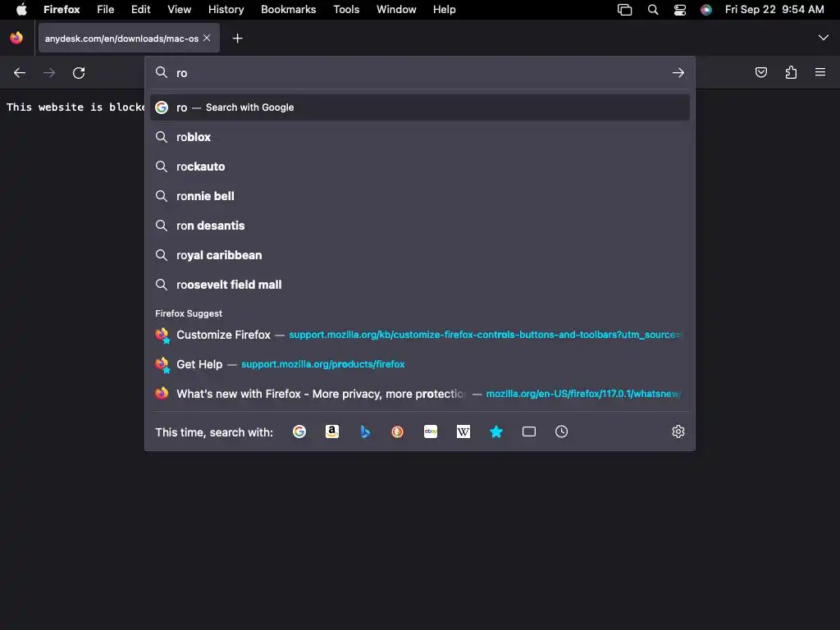Viewport: 840px width, 630px height.
Task: Open Get Help support link
Action: click(x=420, y=364)
